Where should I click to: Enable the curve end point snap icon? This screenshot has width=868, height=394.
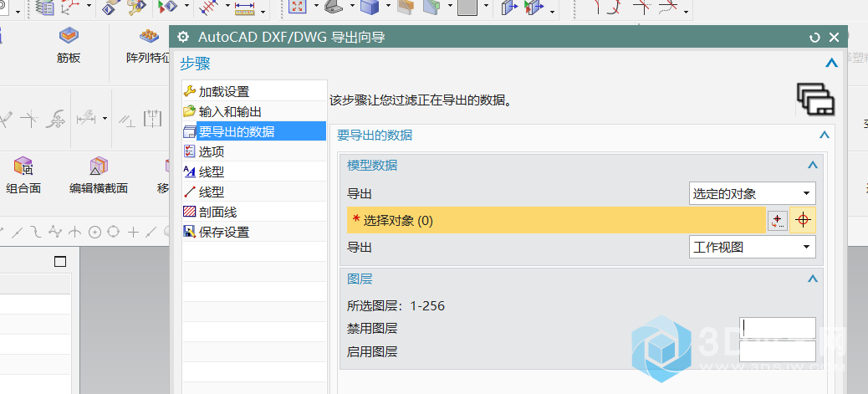coord(36,231)
